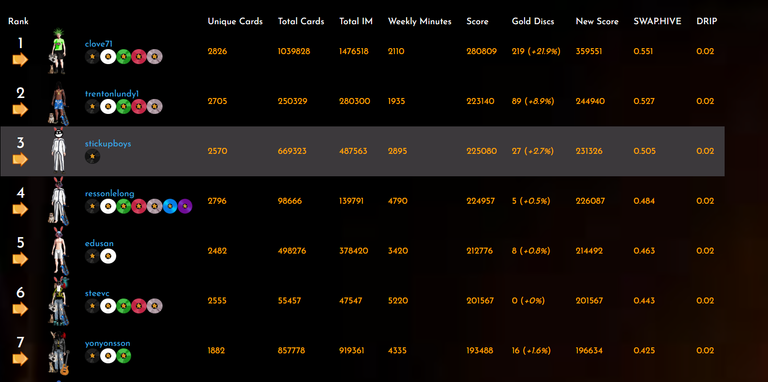
Task: Click the yonyonsson avatar with guitar
Action: point(58,353)
